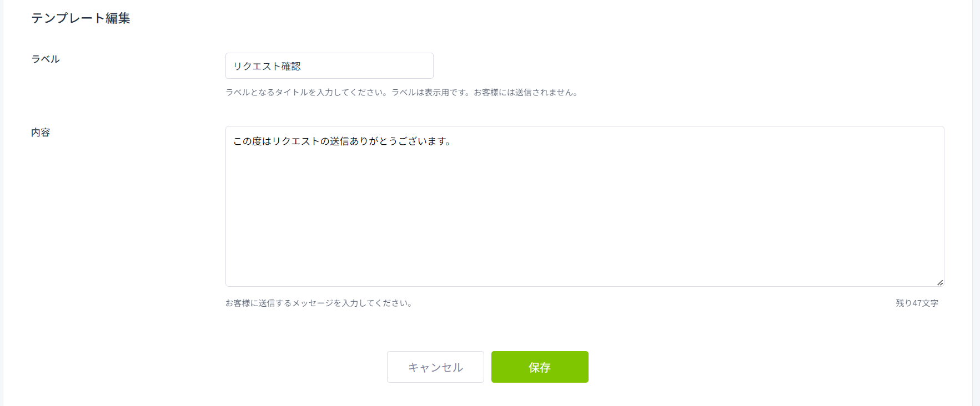
Task: Click the word リクエスト inside the message body
Action: point(296,141)
